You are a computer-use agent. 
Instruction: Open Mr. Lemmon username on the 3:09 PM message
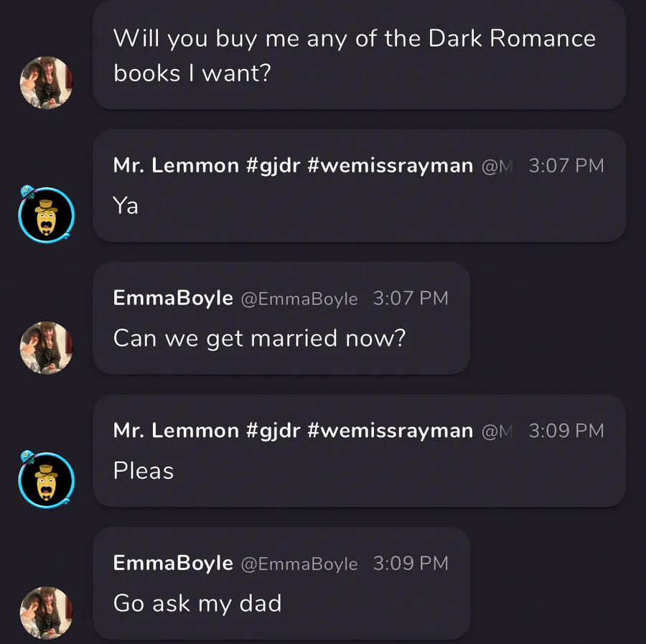pos(293,431)
